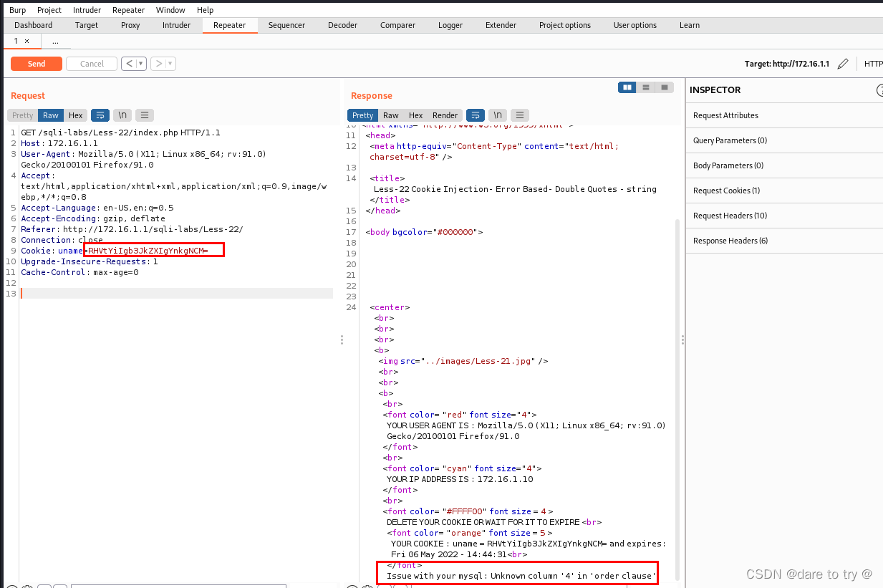Viewport: 883px width, 588px height.
Task: Open the Project menu
Action: click(x=49, y=10)
